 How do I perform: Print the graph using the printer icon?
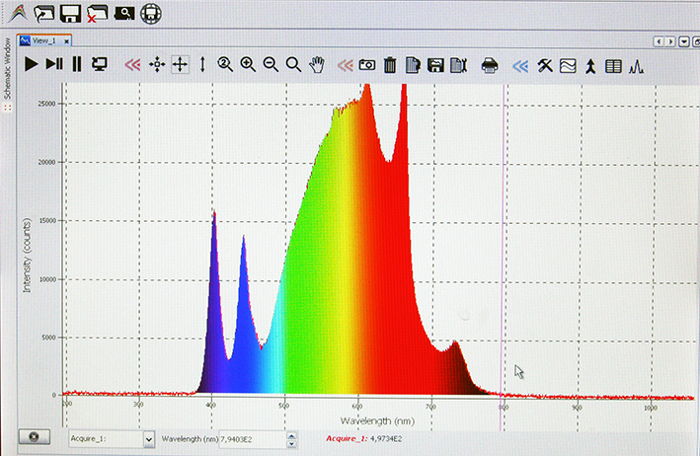(x=490, y=65)
